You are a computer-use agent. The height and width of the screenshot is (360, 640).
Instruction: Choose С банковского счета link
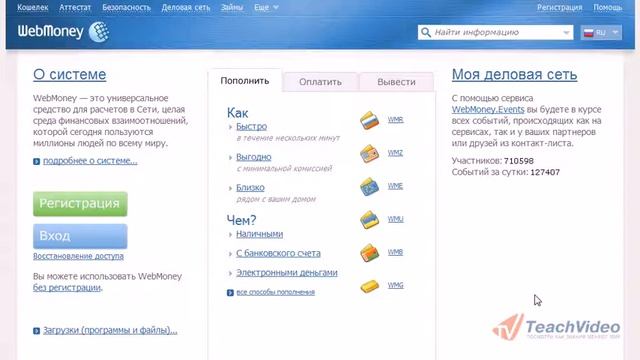pos(278,253)
